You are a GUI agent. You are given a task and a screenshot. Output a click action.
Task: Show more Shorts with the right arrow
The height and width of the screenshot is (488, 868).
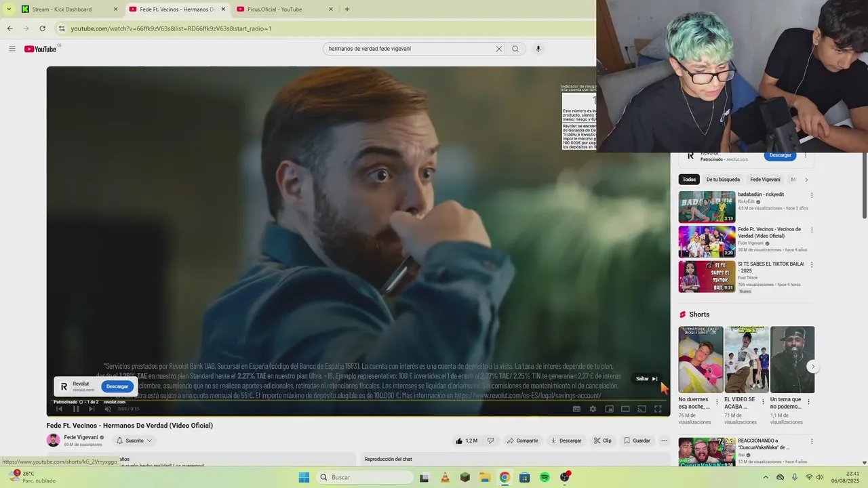[x=813, y=367]
